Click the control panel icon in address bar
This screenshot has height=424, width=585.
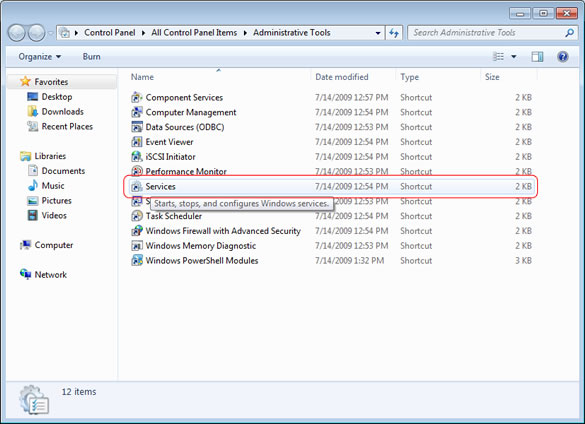tap(65, 33)
